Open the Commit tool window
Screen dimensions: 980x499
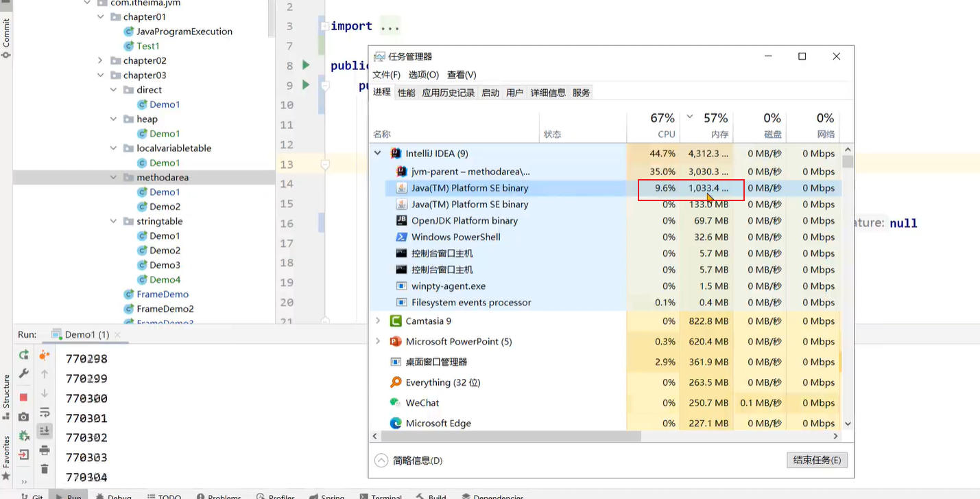pos(6,37)
